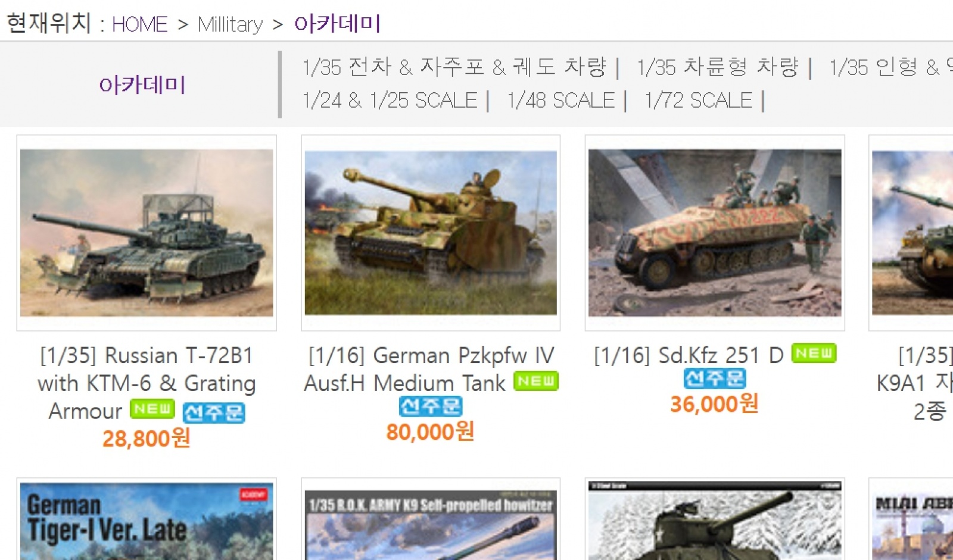Select 1/48 SCALE category
The image size is (953, 560).
pyautogui.click(x=560, y=100)
